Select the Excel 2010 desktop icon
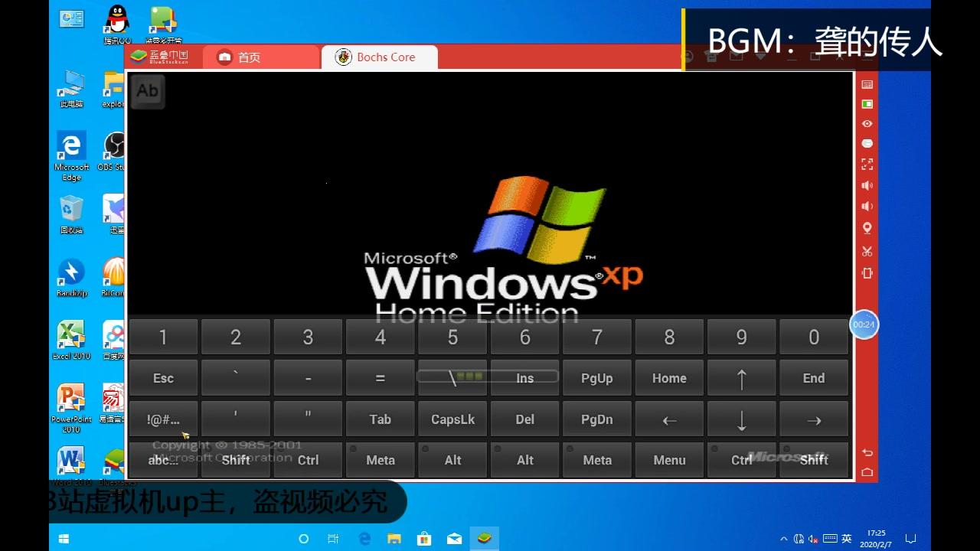Viewport: 980px width, 551px height. 71,341
